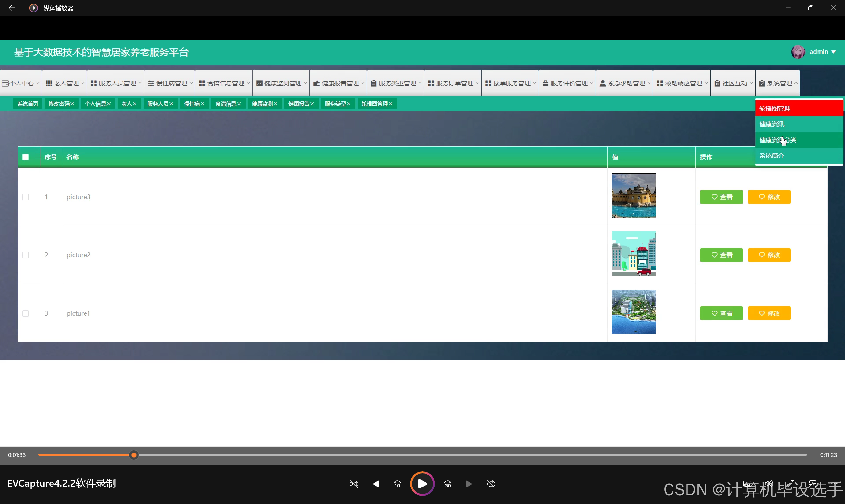The width and height of the screenshot is (845, 504).
Task: Skip back 10 seconds
Action: [x=397, y=484]
